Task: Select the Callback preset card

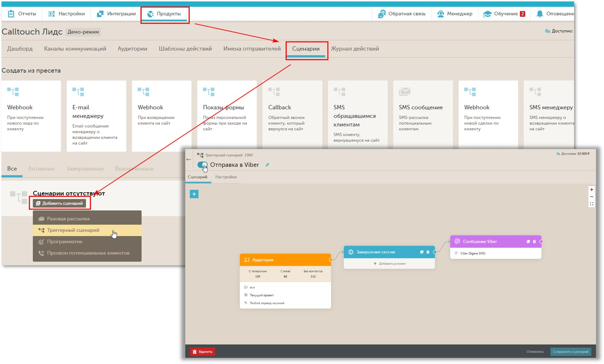Action: pyautogui.click(x=292, y=114)
